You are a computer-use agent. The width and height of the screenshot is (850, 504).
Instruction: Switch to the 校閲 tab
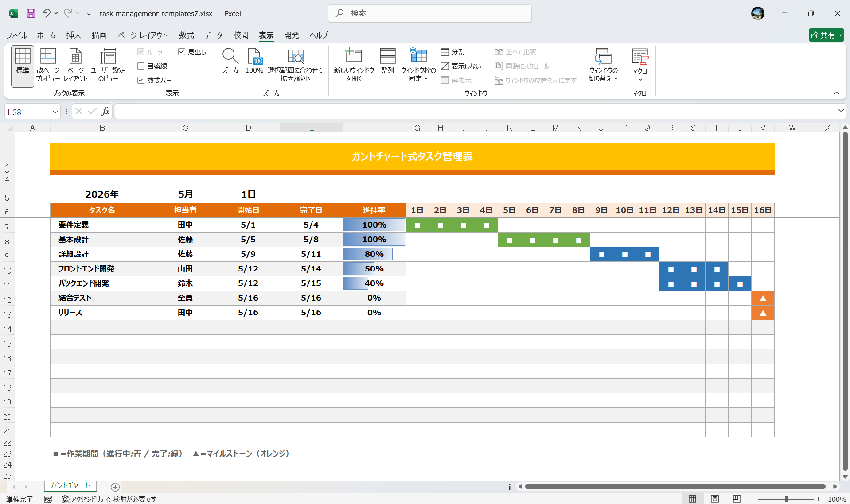(x=241, y=35)
